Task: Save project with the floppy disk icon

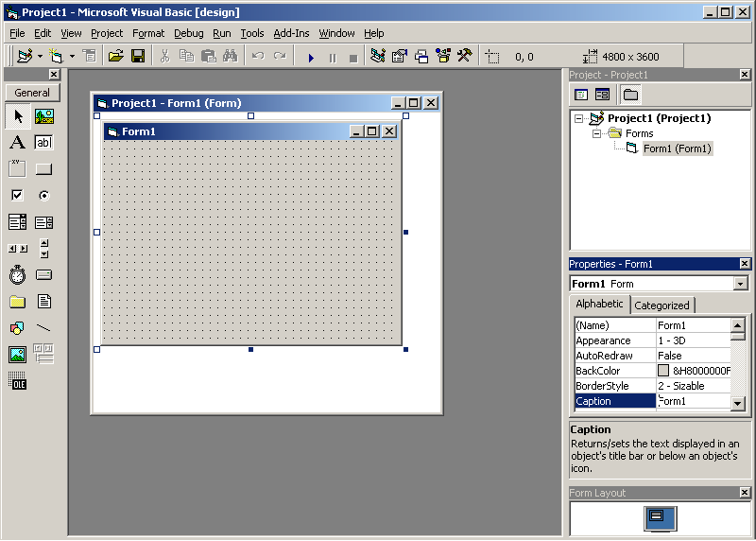Action: (138, 57)
